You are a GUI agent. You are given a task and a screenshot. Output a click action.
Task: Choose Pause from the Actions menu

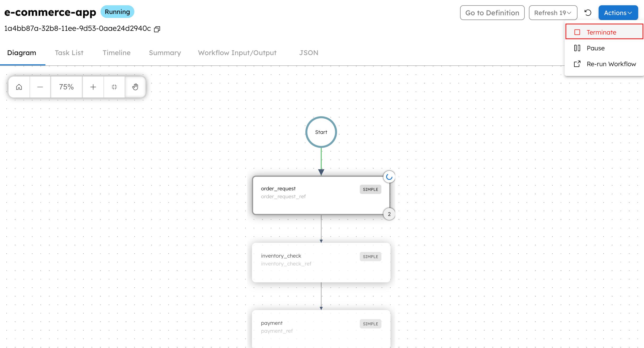[596, 48]
